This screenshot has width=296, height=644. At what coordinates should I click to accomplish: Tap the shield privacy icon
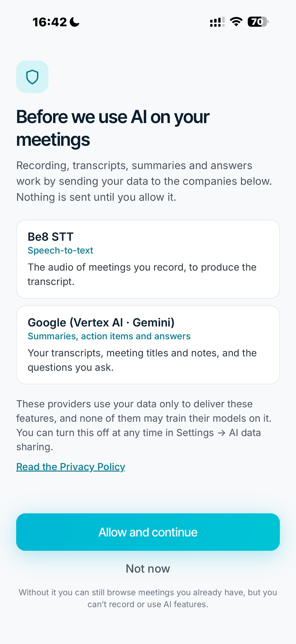point(32,77)
